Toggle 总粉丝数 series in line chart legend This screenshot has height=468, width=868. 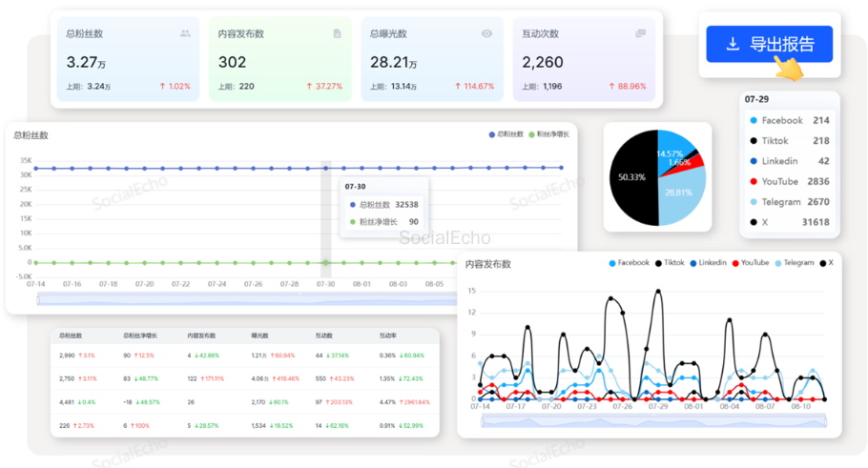[506, 134]
